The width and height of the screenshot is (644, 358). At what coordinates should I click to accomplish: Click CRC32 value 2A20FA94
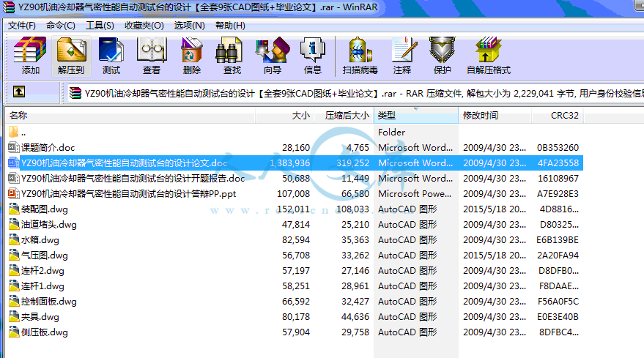point(558,256)
